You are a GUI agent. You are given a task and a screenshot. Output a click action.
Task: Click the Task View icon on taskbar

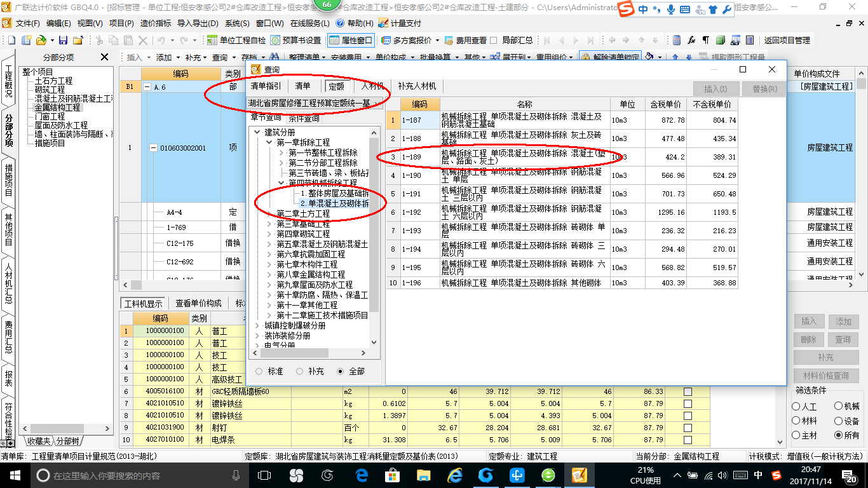(x=264, y=475)
